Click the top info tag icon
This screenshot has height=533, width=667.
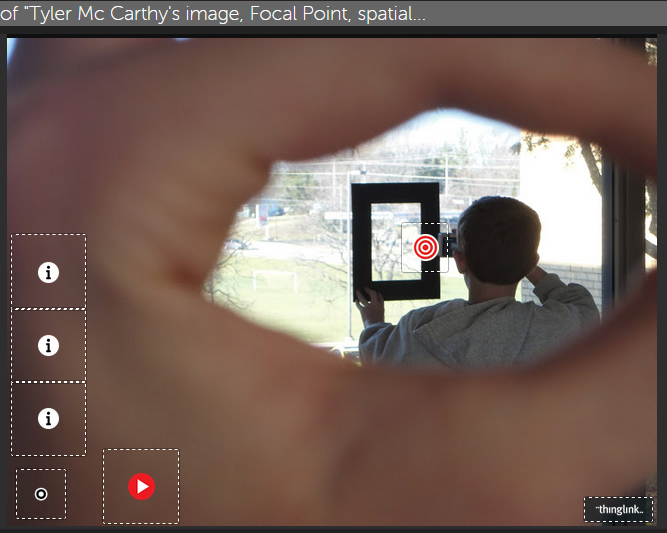point(48,272)
